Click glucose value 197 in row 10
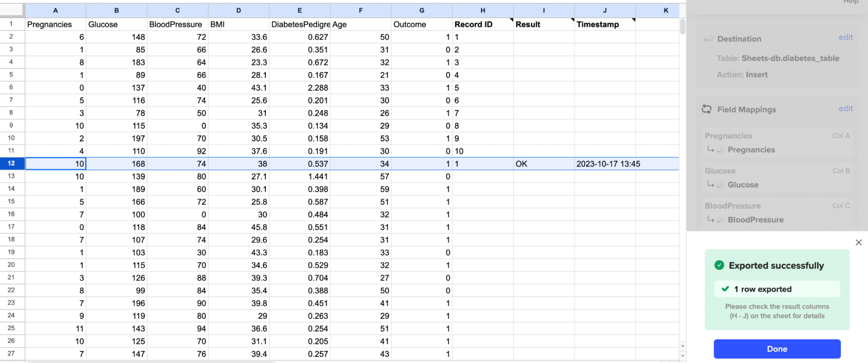This screenshot has height=363, width=868. click(x=116, y=138)
